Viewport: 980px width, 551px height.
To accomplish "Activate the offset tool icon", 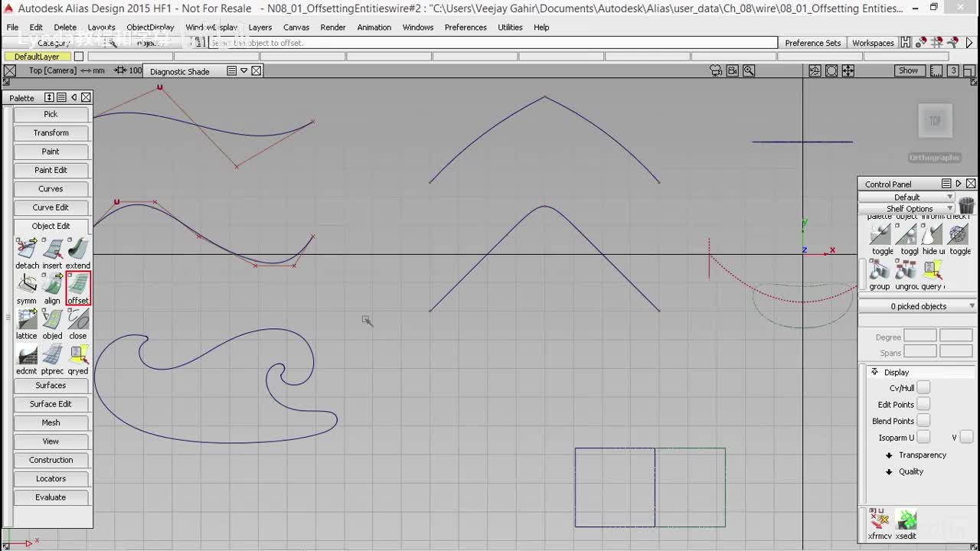I will tap(78, 284).
